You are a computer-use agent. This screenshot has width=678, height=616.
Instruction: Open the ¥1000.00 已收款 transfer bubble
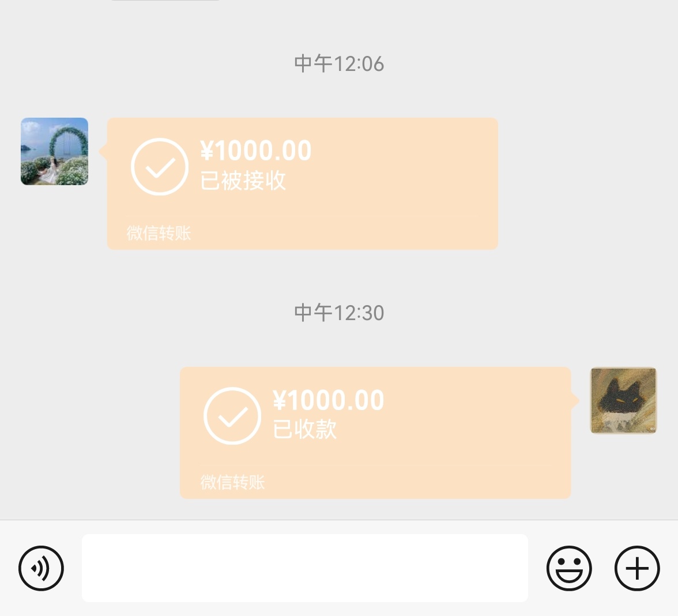coord(375,433)
